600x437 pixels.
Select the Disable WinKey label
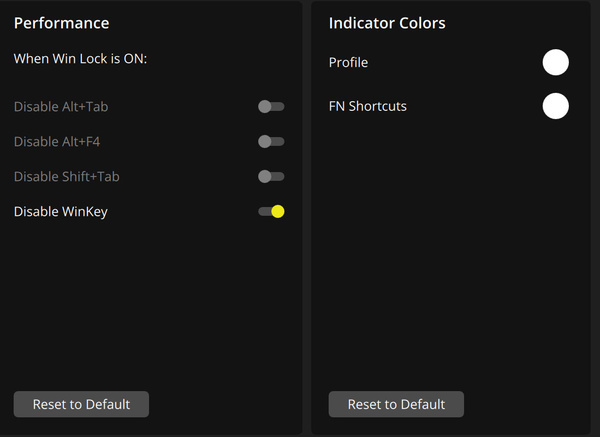coord(60,212)
